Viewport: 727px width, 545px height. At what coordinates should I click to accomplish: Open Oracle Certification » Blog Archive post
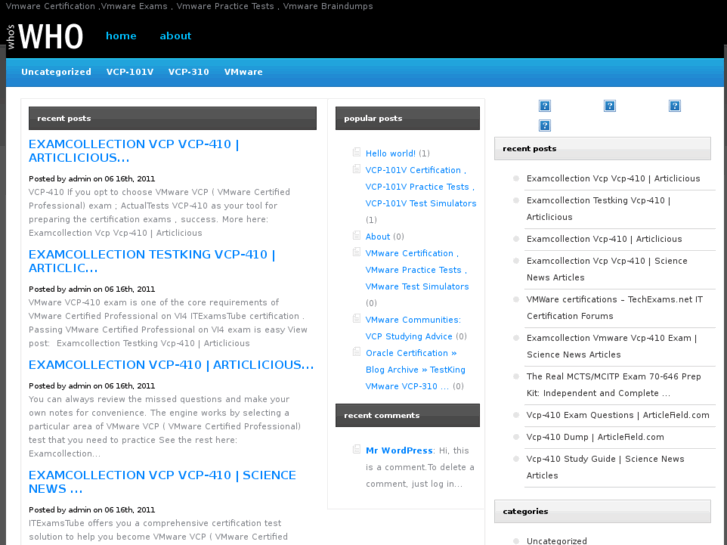click(x=415, y=370)
